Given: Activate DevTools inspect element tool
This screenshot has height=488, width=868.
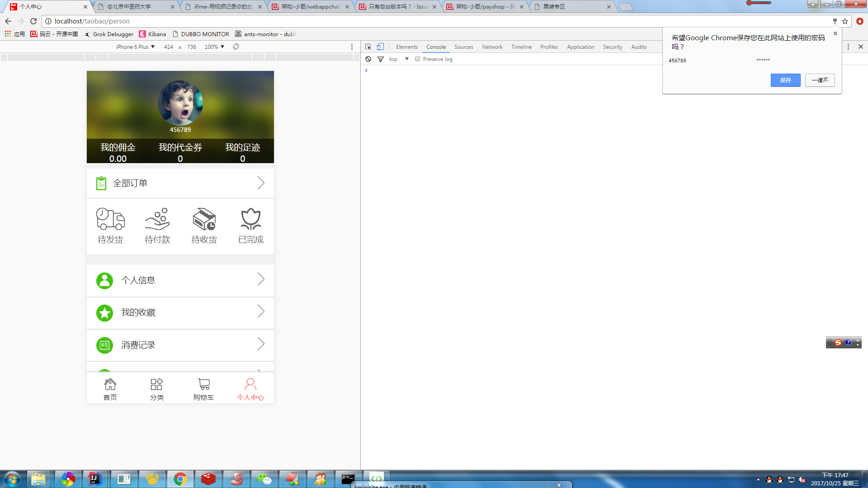Looking at the screenshot, I should [x=368, y=47].
